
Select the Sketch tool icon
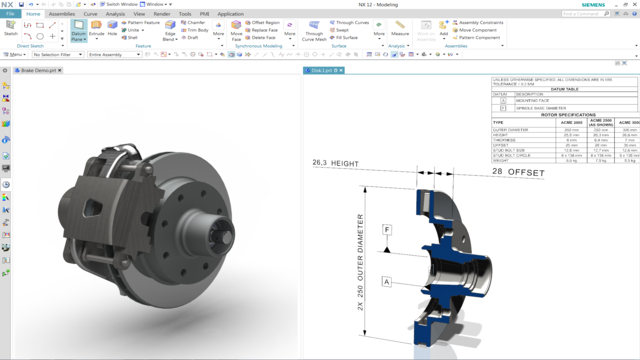[11, 25]
